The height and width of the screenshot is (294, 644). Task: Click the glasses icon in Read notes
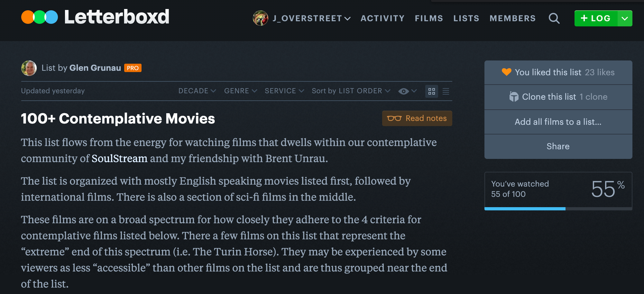(x=394, y=118)
